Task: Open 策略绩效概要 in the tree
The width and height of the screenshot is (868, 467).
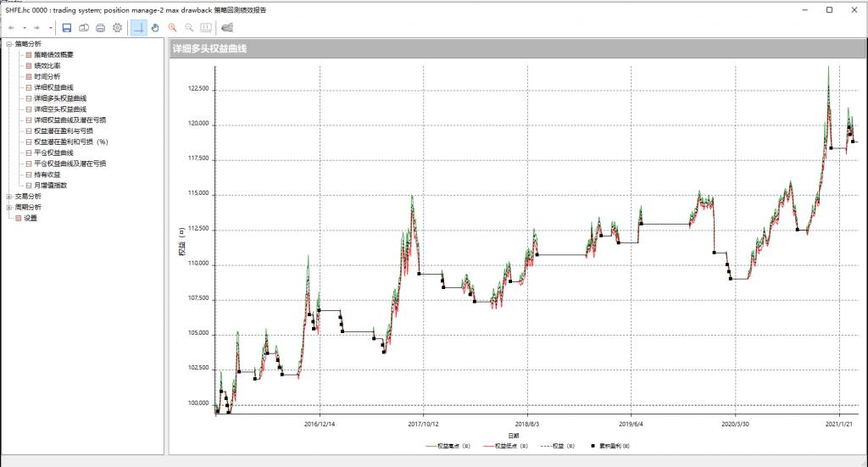Action: click(53, 55)
